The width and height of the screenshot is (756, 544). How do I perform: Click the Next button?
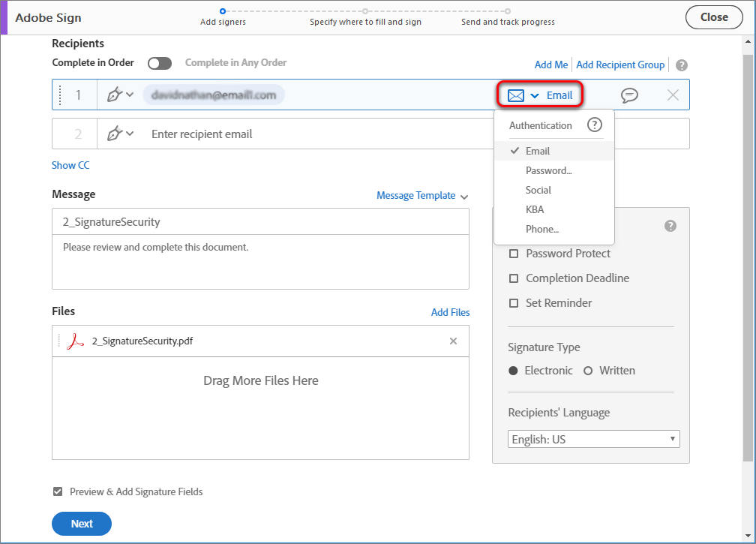[81, 524]
